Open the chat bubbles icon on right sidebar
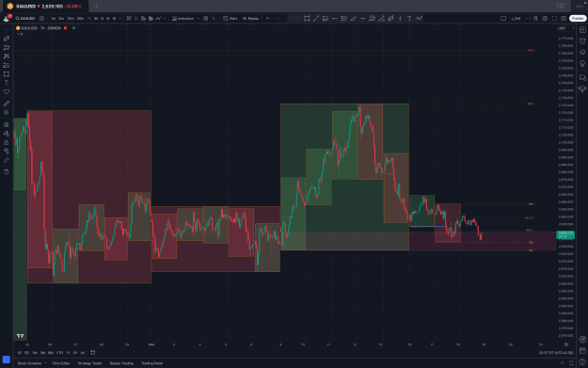This screenshot has width=588, height=368. [582, 78]
